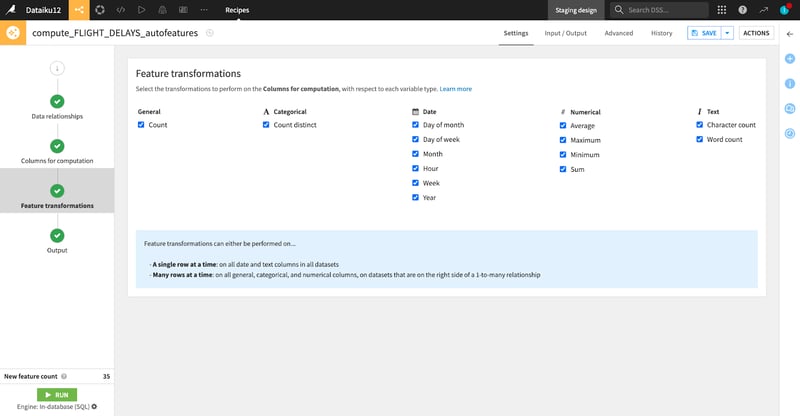Image resolution: width=800 pixels, height=416 pixels.
Task: Expand the Save button dropdown arrow
Action: [727, 33]
